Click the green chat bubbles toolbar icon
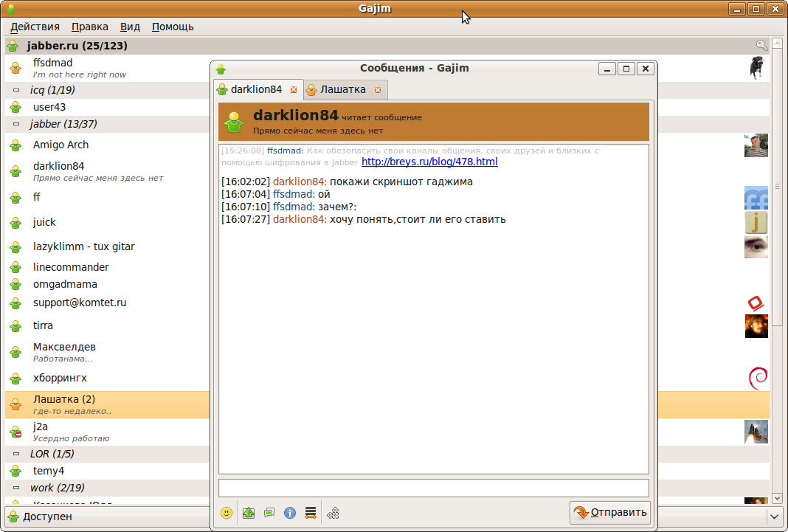788x532 pixels. coord(269,513)
